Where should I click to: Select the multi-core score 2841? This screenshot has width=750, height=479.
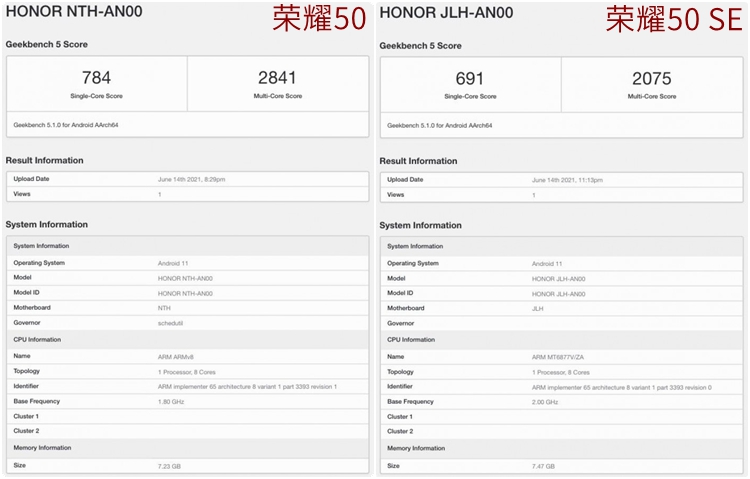click(x=277, y=78)
